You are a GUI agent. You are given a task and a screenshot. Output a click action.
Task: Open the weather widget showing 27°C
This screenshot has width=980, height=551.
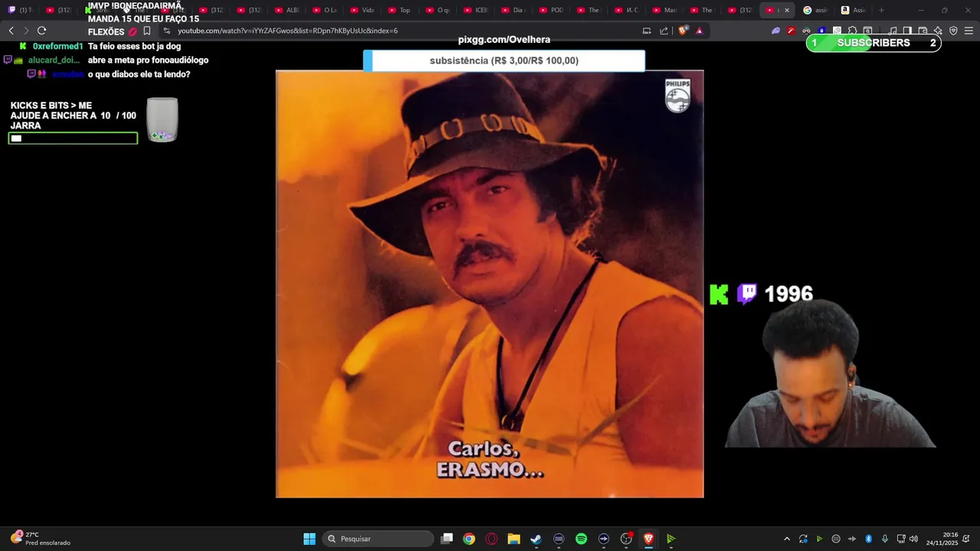point(40,539)
